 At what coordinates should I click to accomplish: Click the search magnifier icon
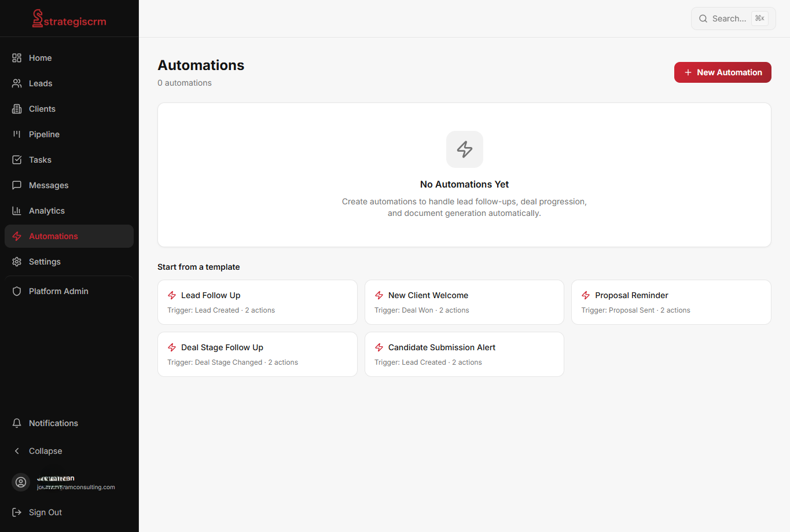click(x=703, y=19)
